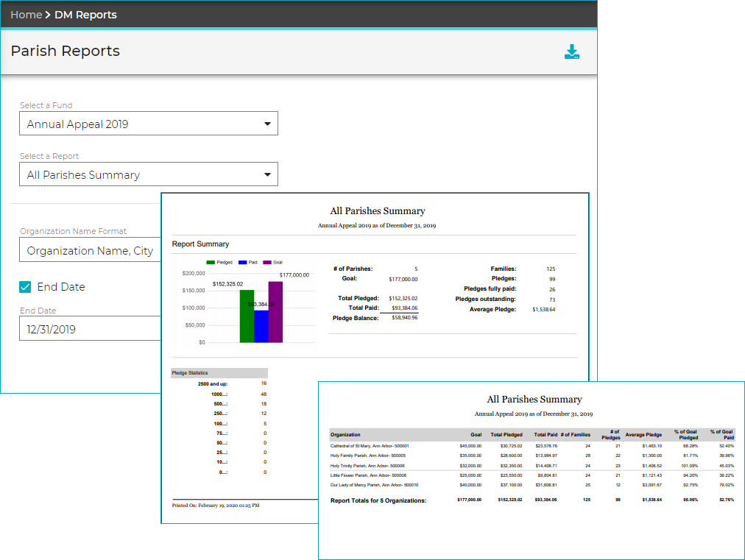Open the Select a Report dropdown
This screenshot has width=745, height=560.
tap(148, 174)
